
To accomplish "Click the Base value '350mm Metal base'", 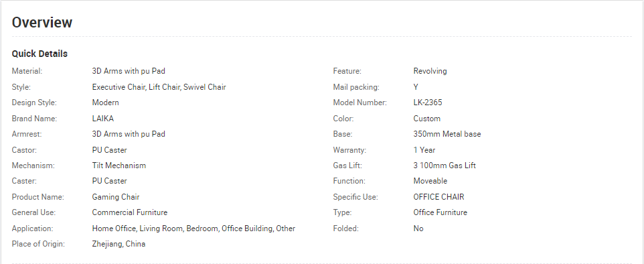I will [x=447, y=134].
